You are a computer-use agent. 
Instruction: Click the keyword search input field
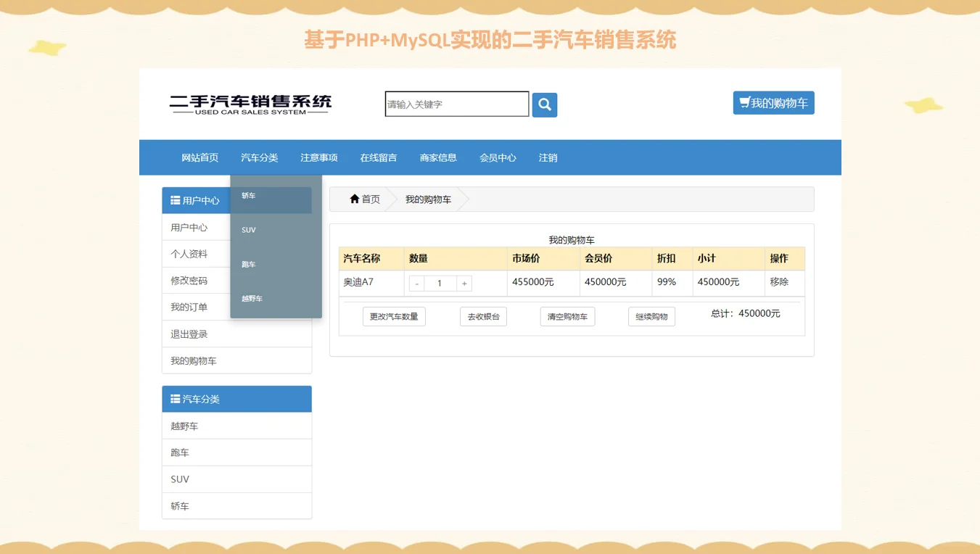click(456, 104)
